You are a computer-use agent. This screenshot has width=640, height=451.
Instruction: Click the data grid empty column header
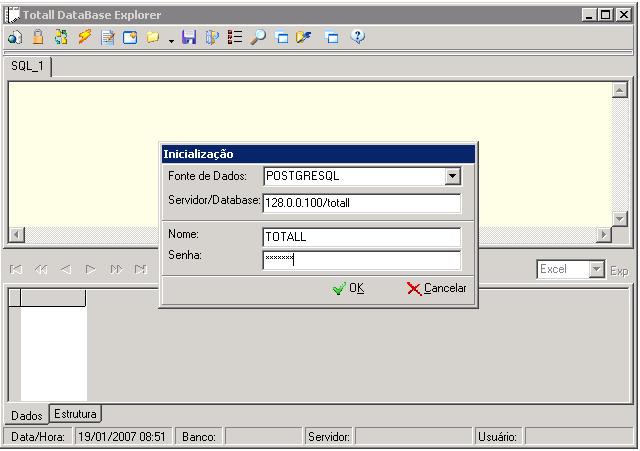[x=53, y=298]
